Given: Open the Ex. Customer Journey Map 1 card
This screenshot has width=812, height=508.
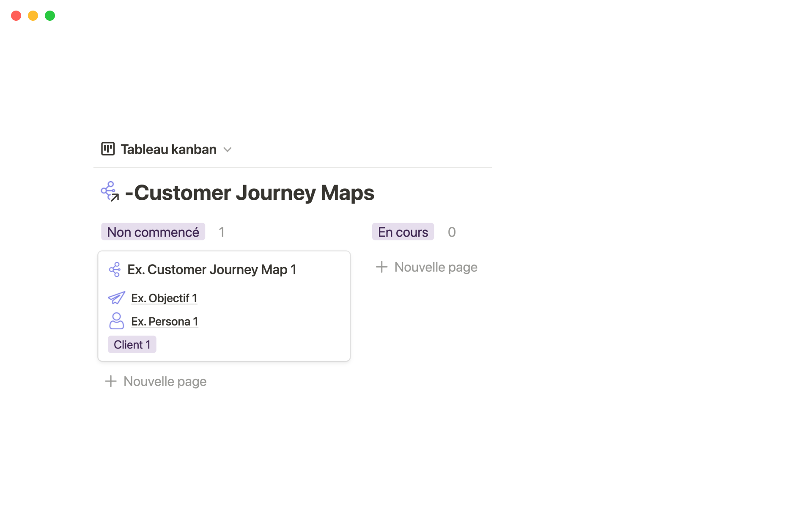Looking at the screenshot, I should coord(211,270).
